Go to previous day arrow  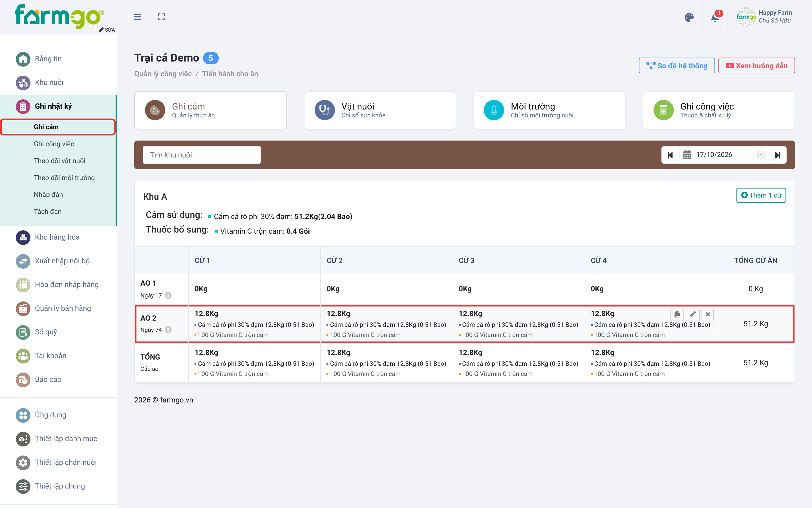click(x=670, y=155)
